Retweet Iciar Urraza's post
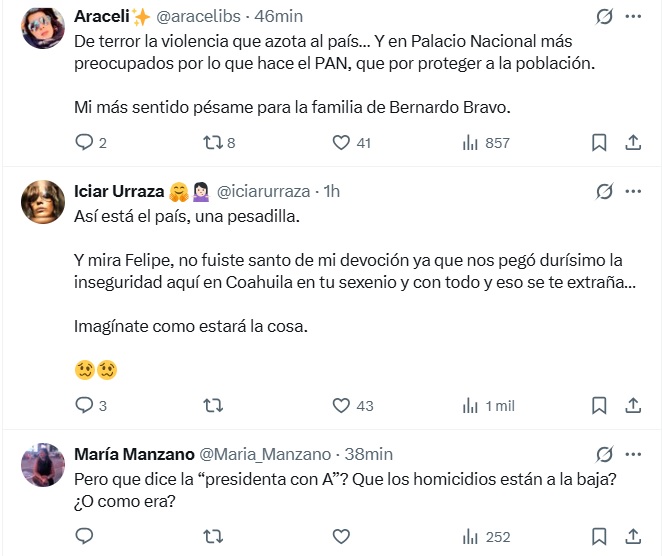This screenshot has height=556, width=662. click(212, 406)
